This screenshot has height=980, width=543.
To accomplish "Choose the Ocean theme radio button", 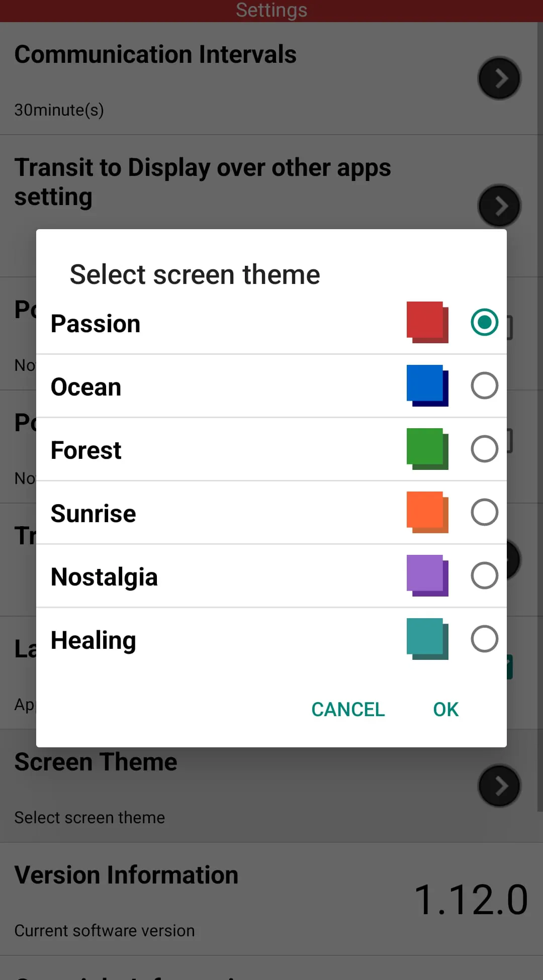I will click(484, 385).
